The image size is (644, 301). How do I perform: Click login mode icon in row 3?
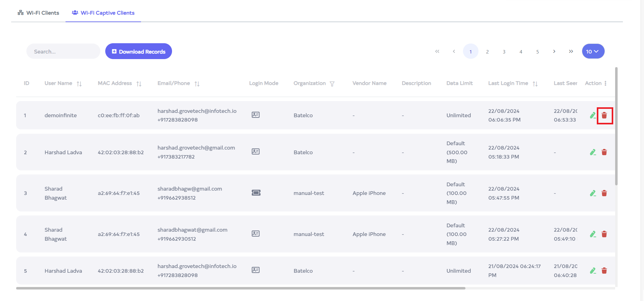point(256,193)
